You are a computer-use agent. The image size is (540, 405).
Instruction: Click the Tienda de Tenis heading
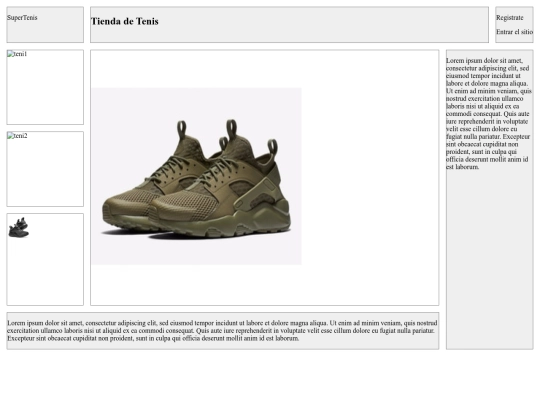(x=125, y=21)
